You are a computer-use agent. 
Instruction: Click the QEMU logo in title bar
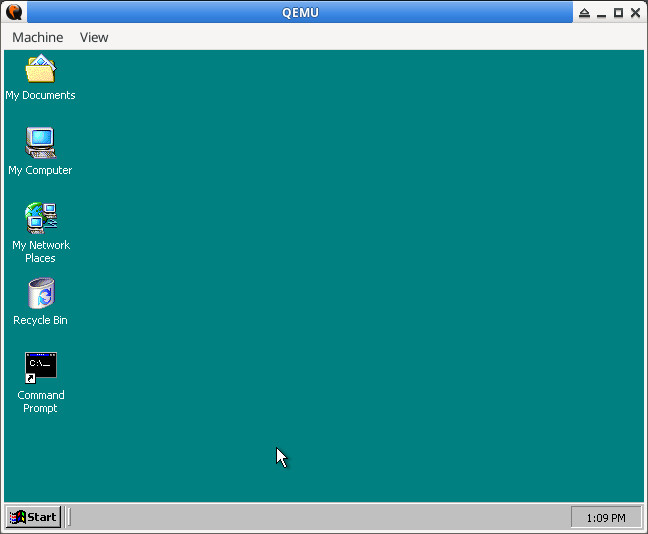coord(14,12)
